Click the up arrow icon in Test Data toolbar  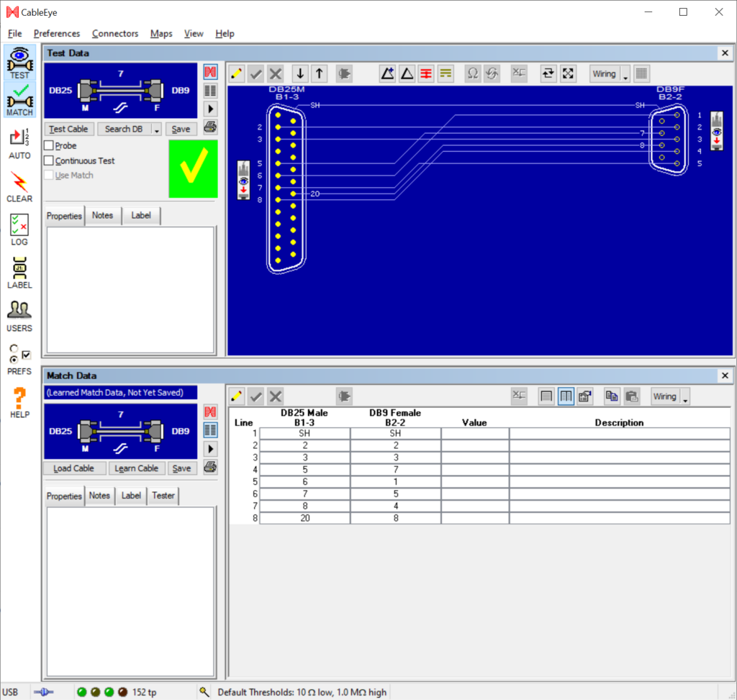(x=320, y=73)
